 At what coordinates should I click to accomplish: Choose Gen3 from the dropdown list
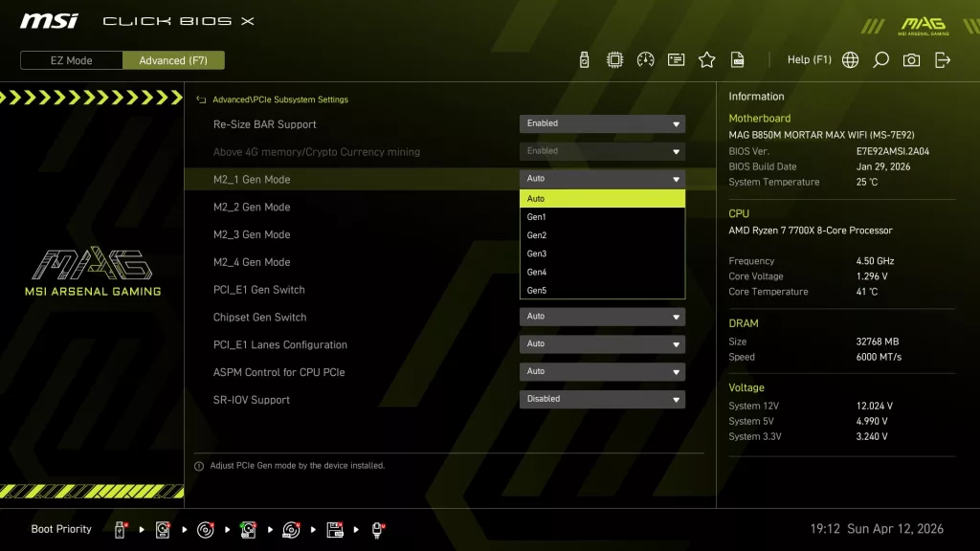coord(602,253)
